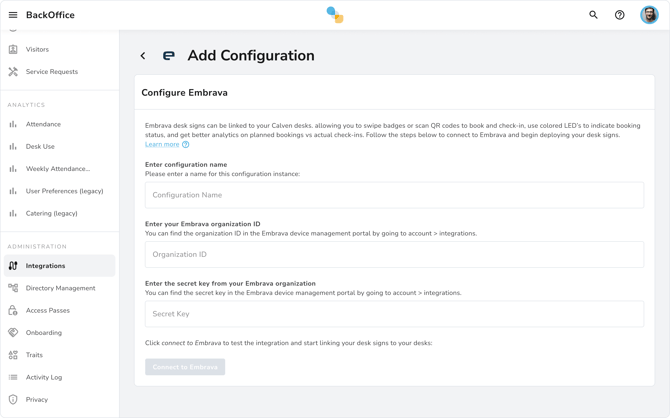The width and height of the screenshot is (670, 418).
Task: Click the Onboarding handshake icon
Action: tap(13, 332)
